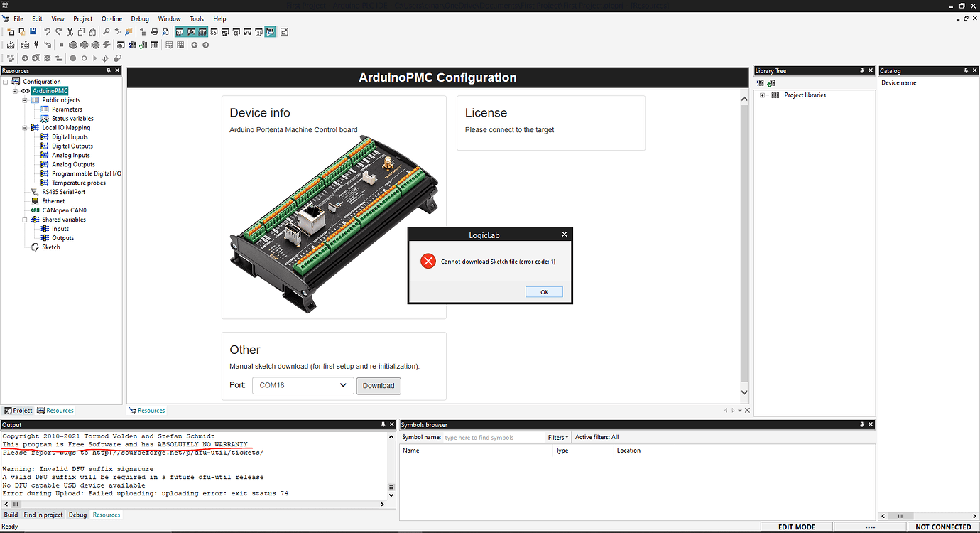Open the Find tool via the magnifier icon
Screen dimensions: 980x533
click(x=107, y=31)
